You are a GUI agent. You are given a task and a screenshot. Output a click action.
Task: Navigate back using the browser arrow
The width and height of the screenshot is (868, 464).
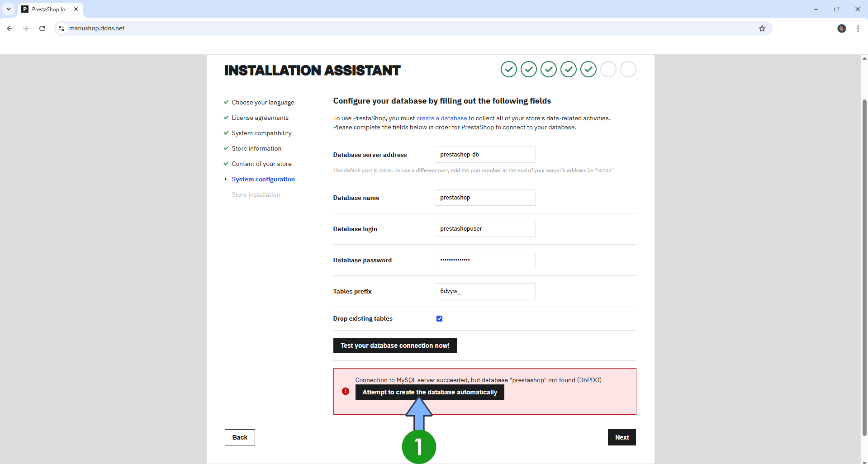click(x=9, y=28)
